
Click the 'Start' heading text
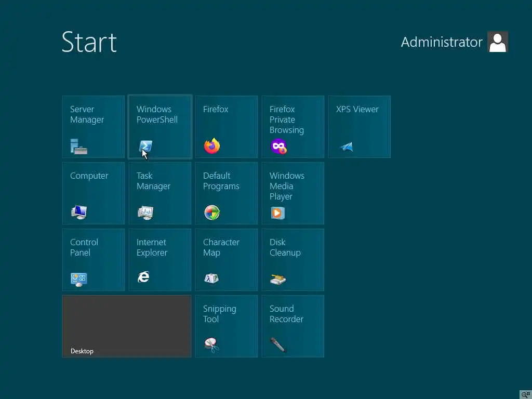click(x=89, y=42)
